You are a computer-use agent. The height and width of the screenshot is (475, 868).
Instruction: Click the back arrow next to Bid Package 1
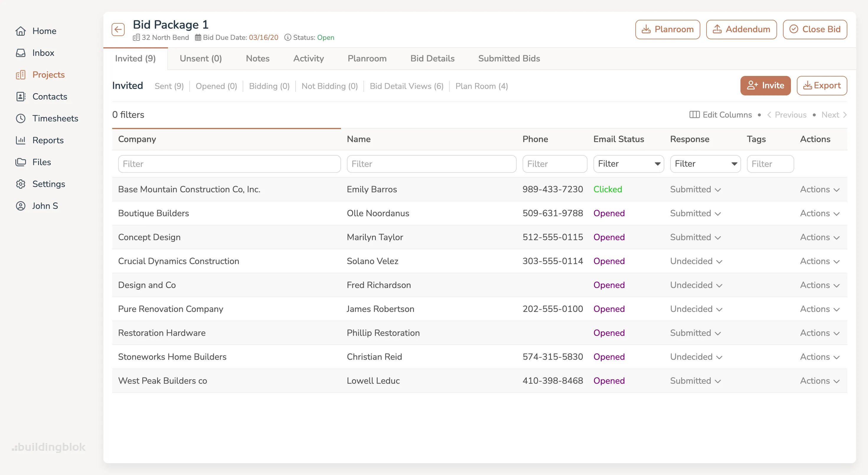coord(118,29)
